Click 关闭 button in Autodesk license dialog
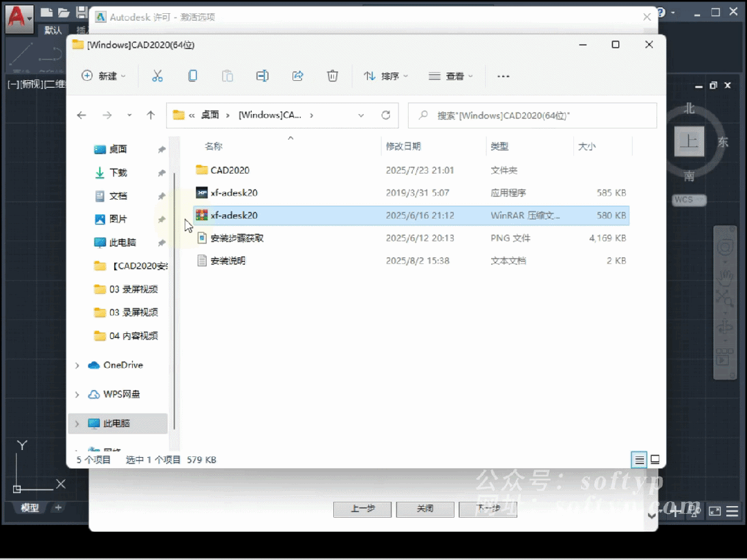This screenshot has width=747, height=560. (x=425, y=509)
